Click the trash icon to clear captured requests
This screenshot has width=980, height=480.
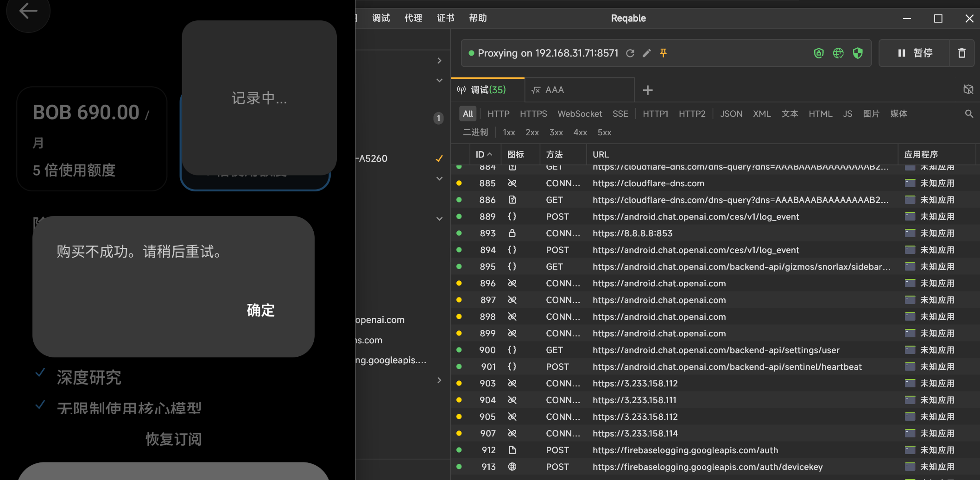pyautogui.click(x=962, y=53)
